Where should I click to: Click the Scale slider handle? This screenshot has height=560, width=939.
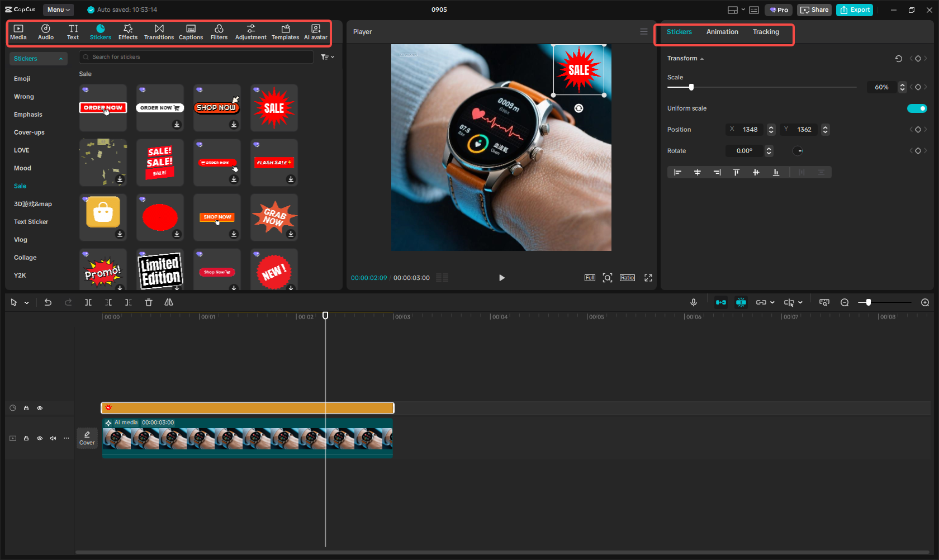[x=691, y=87]
